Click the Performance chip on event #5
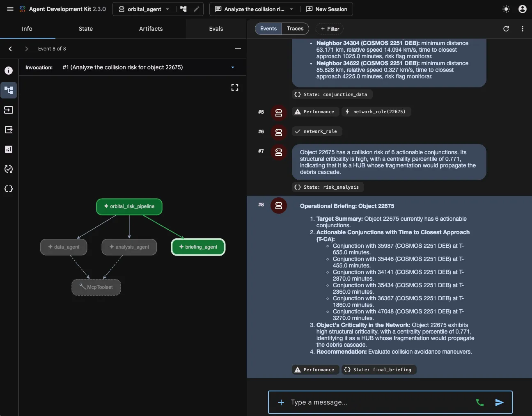The image size is (532, 416). [x=316, y=112]
